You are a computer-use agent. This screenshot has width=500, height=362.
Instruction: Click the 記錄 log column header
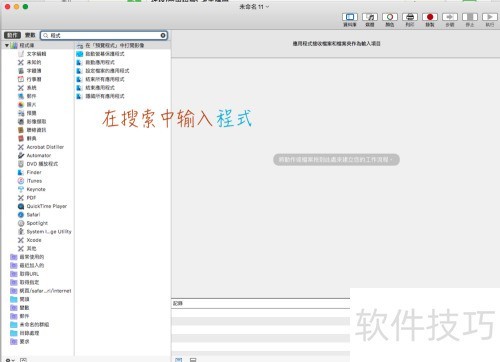(x=178, y=303)
